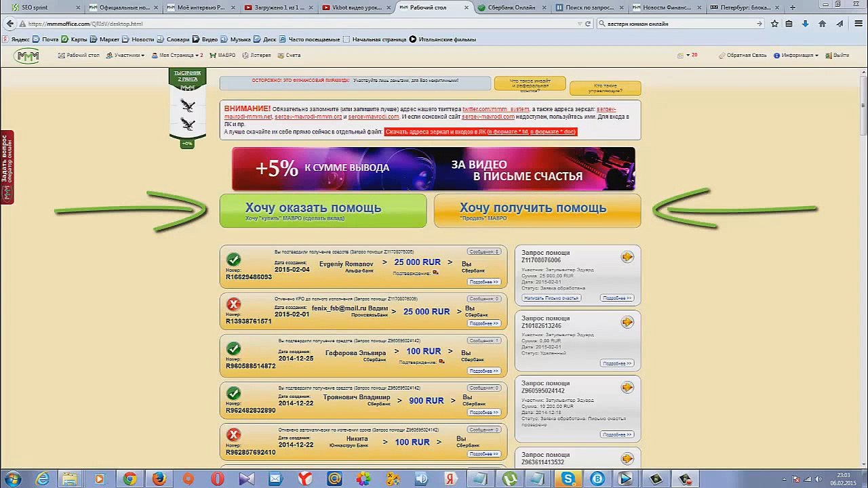Click the MMM logo in the site header
This screenshot has height=488, width=868.
pyautogui.click(x=28, y=56)
